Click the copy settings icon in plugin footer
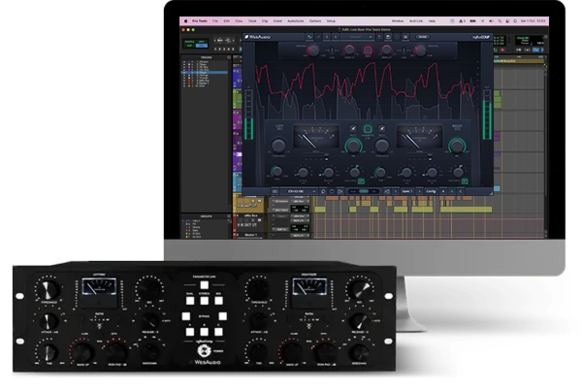The image size is (582, 392). point(323,191)
